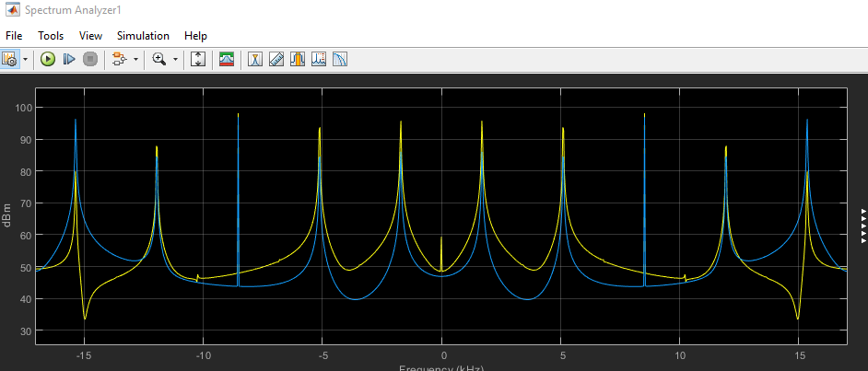Run the simulation with the green play button

coord(48,59)
